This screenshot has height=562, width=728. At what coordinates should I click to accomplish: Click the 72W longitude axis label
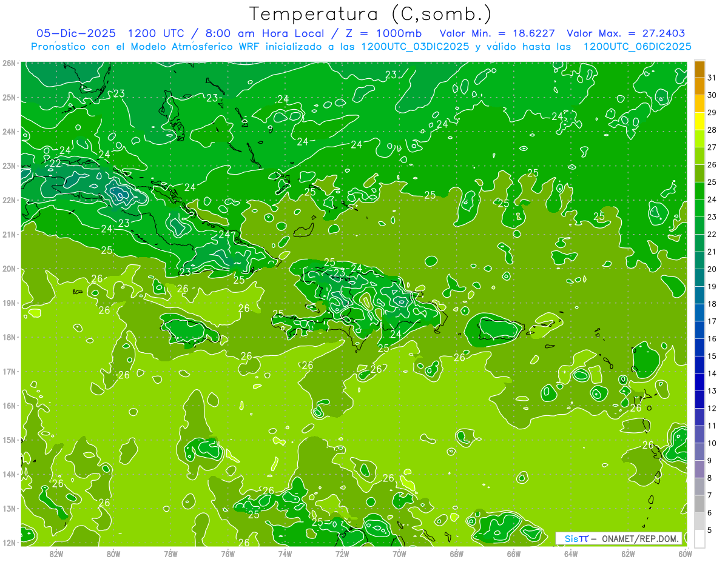click(342, 554)
